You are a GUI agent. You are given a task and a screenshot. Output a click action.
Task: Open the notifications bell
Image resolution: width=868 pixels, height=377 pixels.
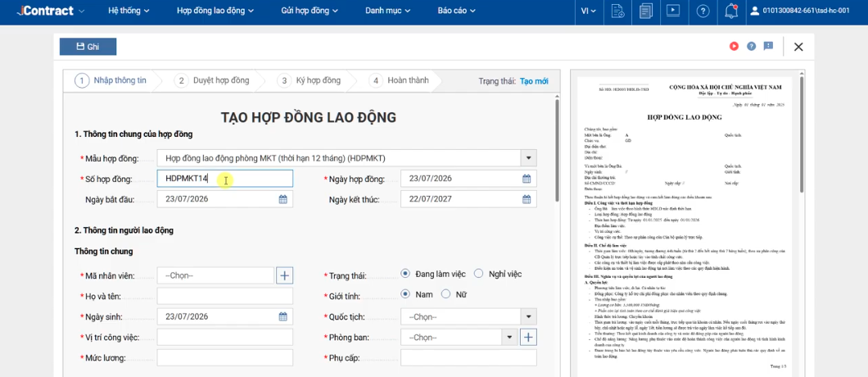[731, 11]
